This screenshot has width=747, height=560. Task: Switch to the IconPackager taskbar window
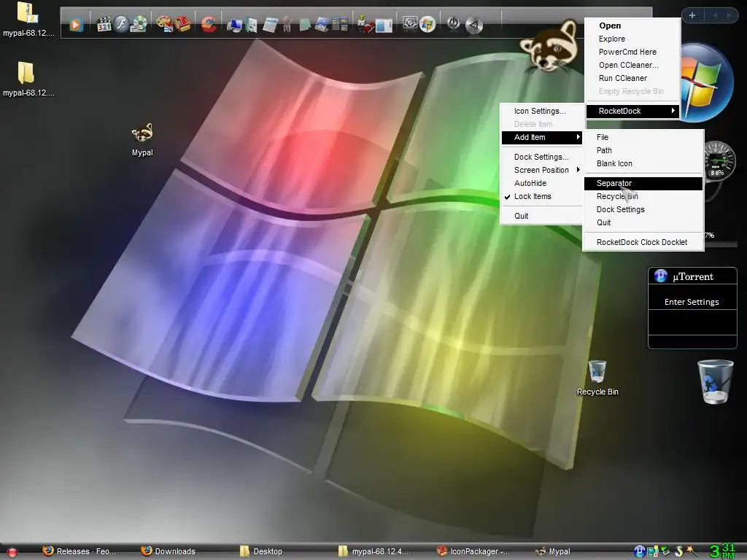click(x=473, y=551)
